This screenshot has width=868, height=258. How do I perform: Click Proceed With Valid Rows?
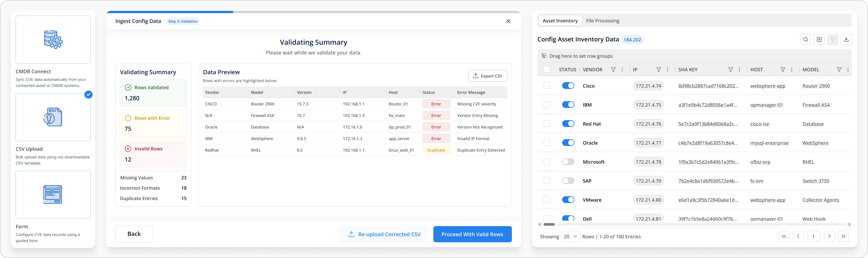pos(472,234)
